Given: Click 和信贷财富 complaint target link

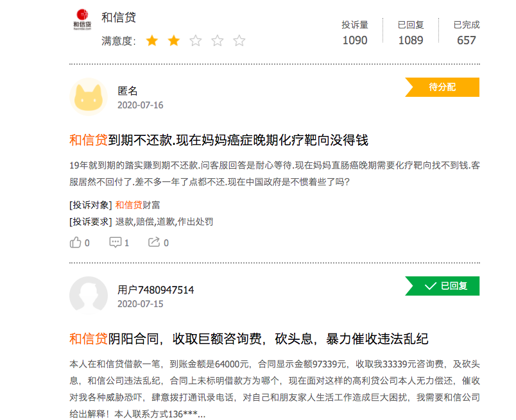Looking at the screenshot, I should 137,205.
